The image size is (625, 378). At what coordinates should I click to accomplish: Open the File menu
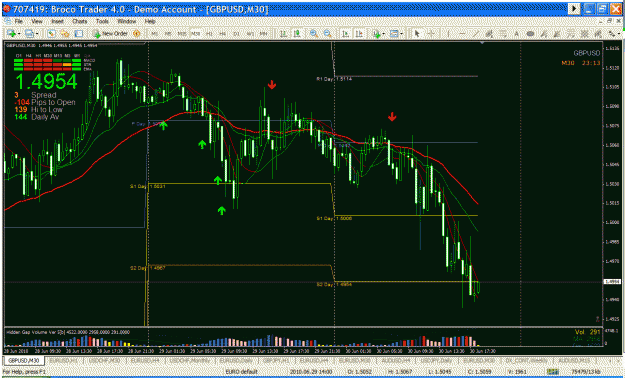tap(18, 22)
